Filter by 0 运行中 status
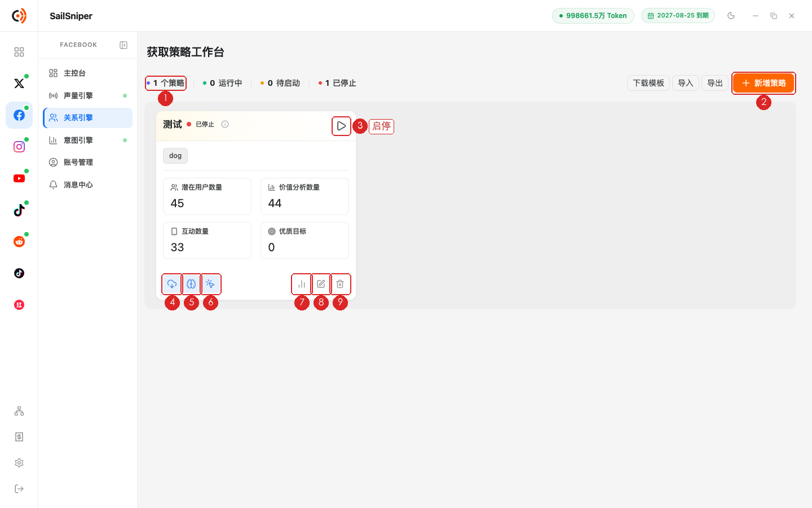This screenshot has height=508, width=812. [x=222, y=83]
